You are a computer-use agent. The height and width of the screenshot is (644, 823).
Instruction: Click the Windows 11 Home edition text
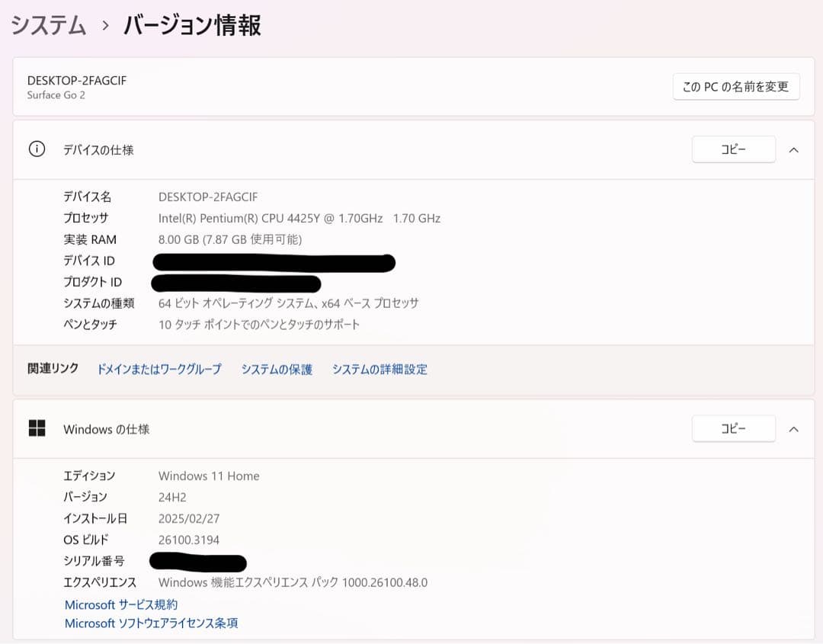(209, 476)
